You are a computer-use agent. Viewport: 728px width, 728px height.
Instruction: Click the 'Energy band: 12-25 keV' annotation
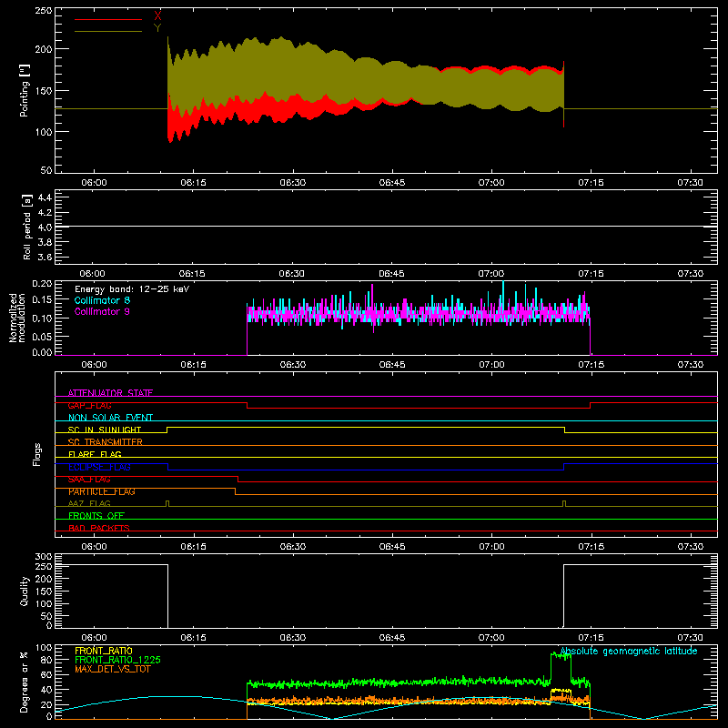pyautogui.click(x=132, y=289)
